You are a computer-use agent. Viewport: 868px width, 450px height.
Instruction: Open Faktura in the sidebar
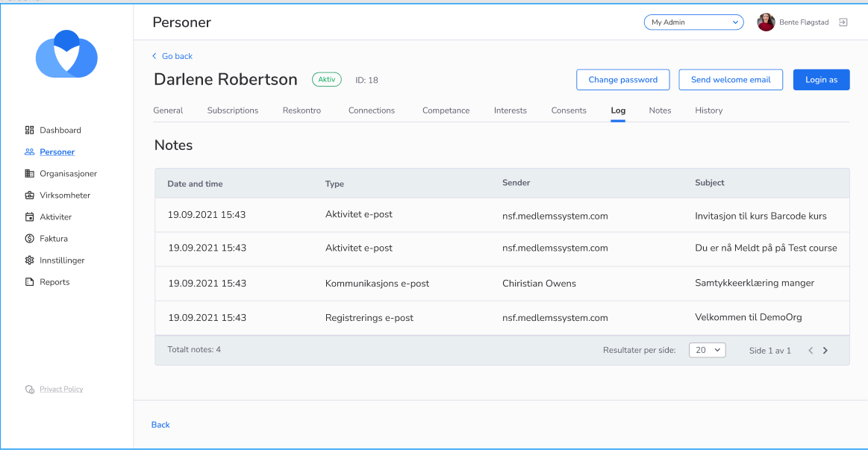pos(54,239)
